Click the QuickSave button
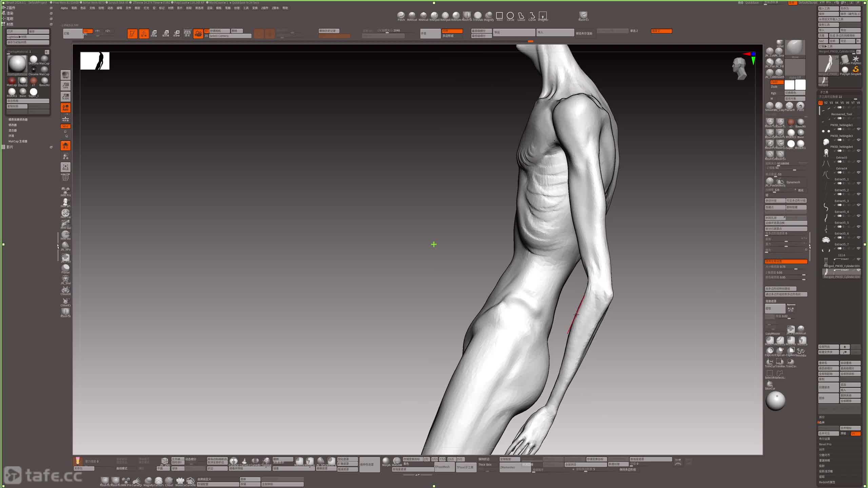868x488 pixels. [752, 3]
